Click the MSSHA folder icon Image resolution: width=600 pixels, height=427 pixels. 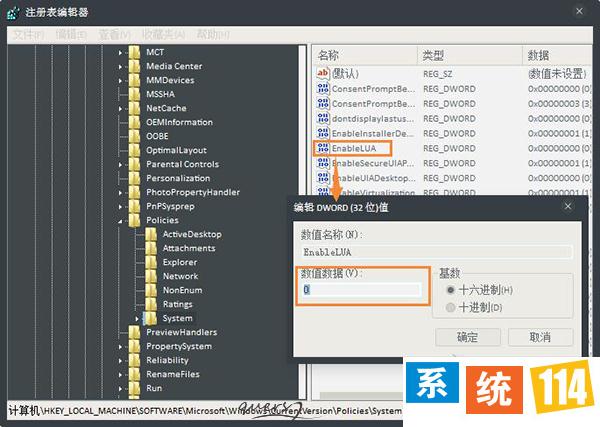[x=134, y=94]
